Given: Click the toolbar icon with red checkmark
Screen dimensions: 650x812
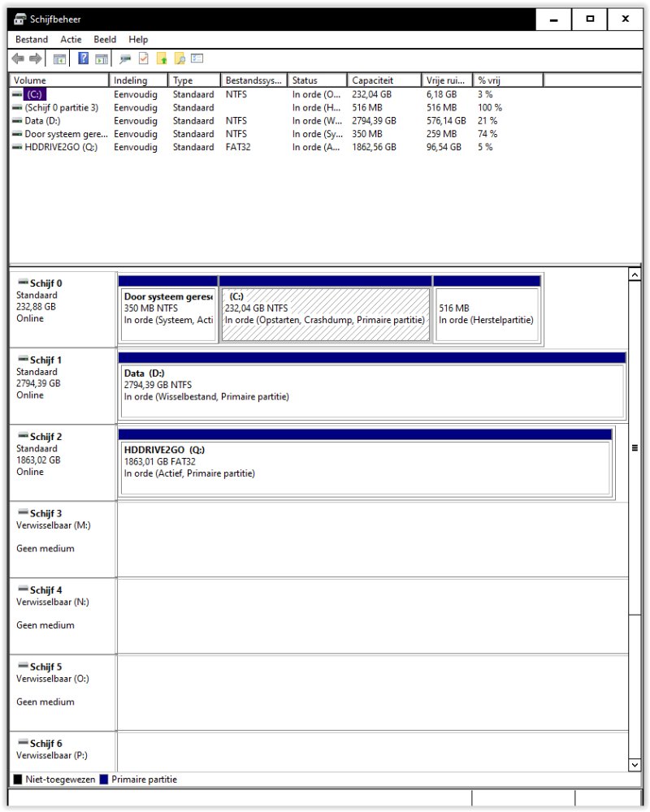Looking at the screenshot, I should click(144, 58).
